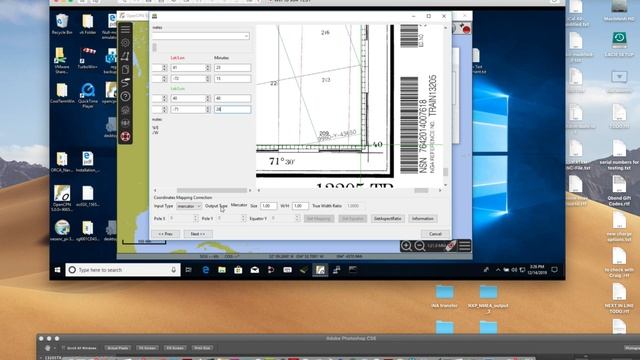
Task: Click Print Size in Photoshop options bar
Action: click(202, 348)
